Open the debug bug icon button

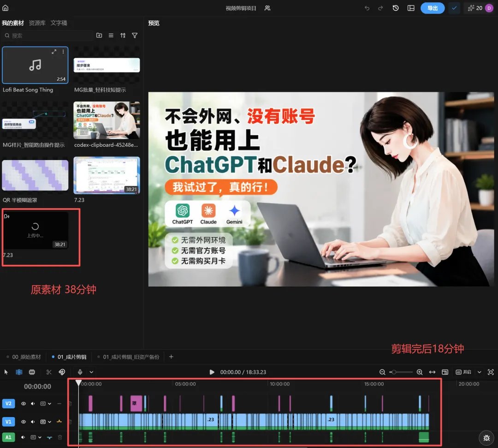(486, 438)
